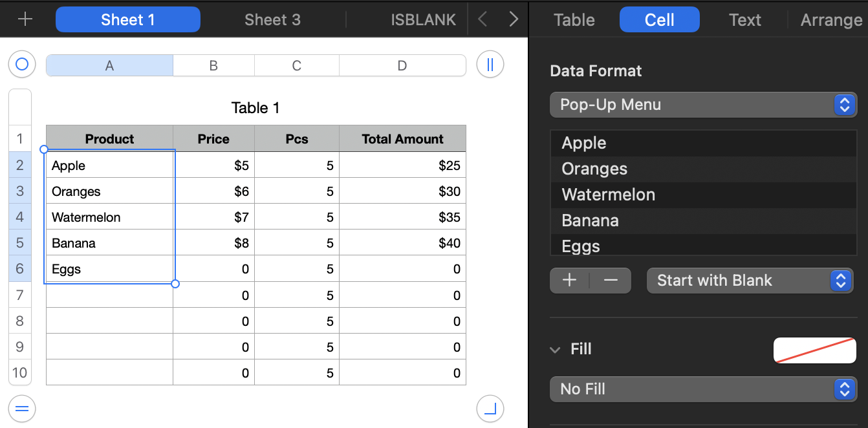This screenshot has height=428, width=868.
Task: Open the Table inspector tab
Action: click(574, 19)
